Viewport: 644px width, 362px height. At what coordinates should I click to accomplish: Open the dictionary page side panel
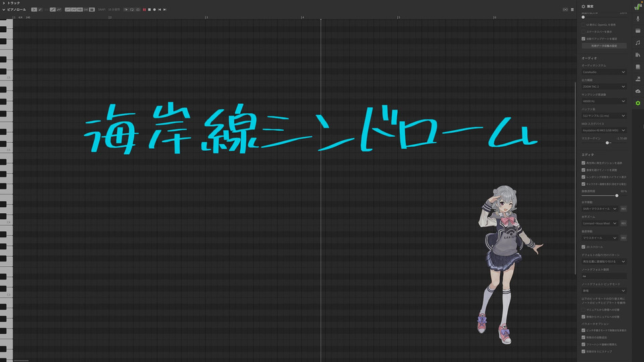tap(638, 66)
